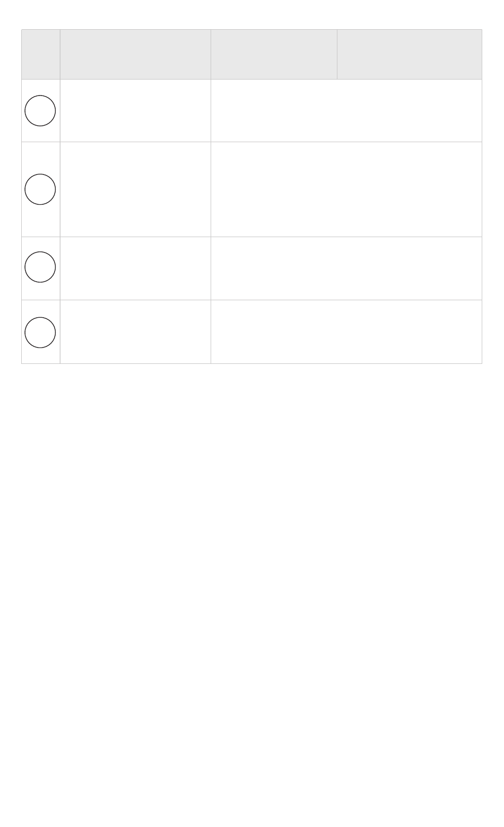Select the second circle in the tallest row
Viewport: 504px width, 827px height.
pyautogui.click(x=40, y=189)
